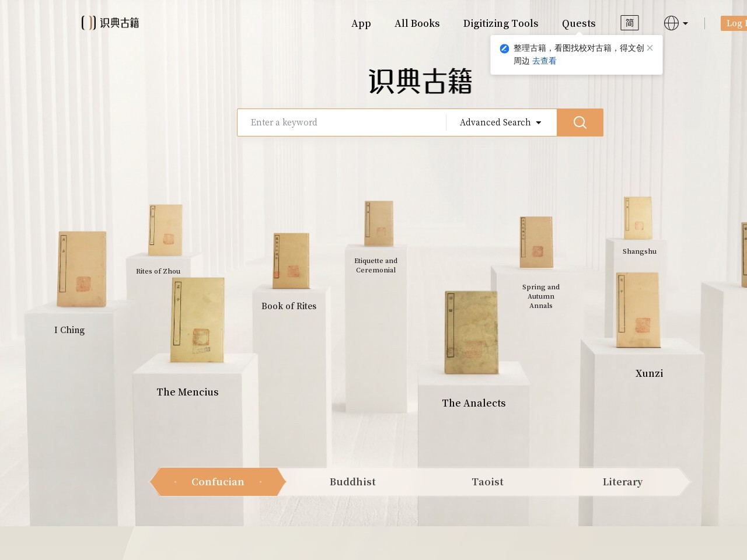Select the I Ching book
The image size is (747, 560).
point(82,269)
